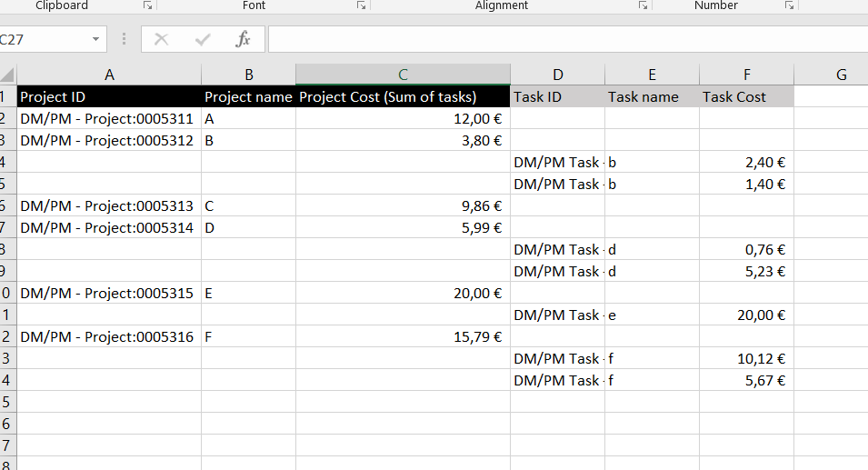Viewport: 868px width, 470px height.
Task: Select the Project ID header cell
Action: pyautogui.click(x=109, y=97)
